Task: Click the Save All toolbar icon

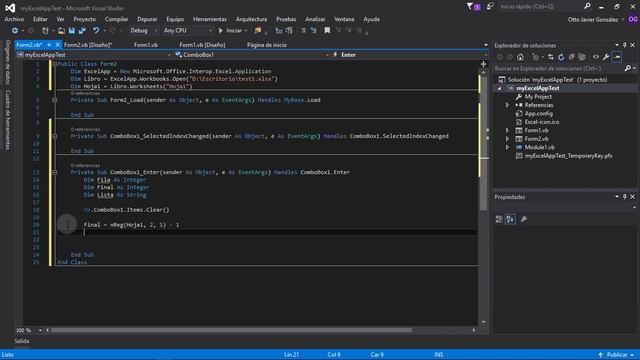Action: [82, 31]
